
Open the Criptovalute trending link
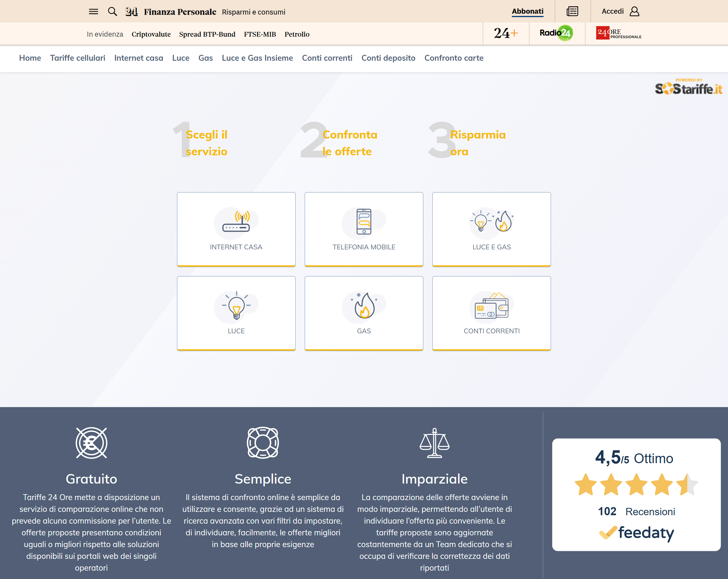point(151,34)
